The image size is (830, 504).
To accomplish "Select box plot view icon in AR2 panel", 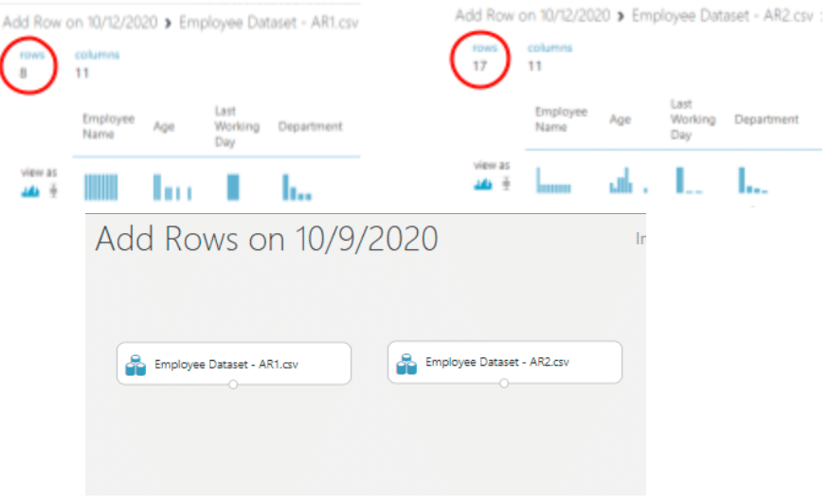I will pyautogui.click(x=505, y=183).
